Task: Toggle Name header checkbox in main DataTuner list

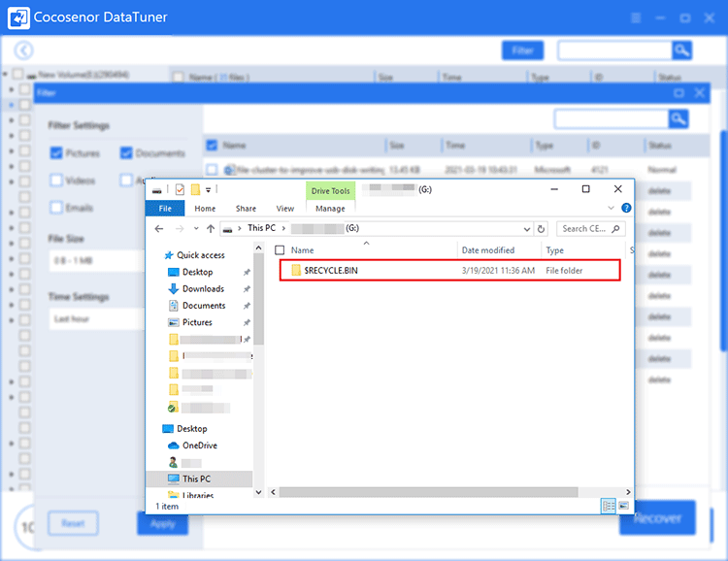Action: [178, 77]
